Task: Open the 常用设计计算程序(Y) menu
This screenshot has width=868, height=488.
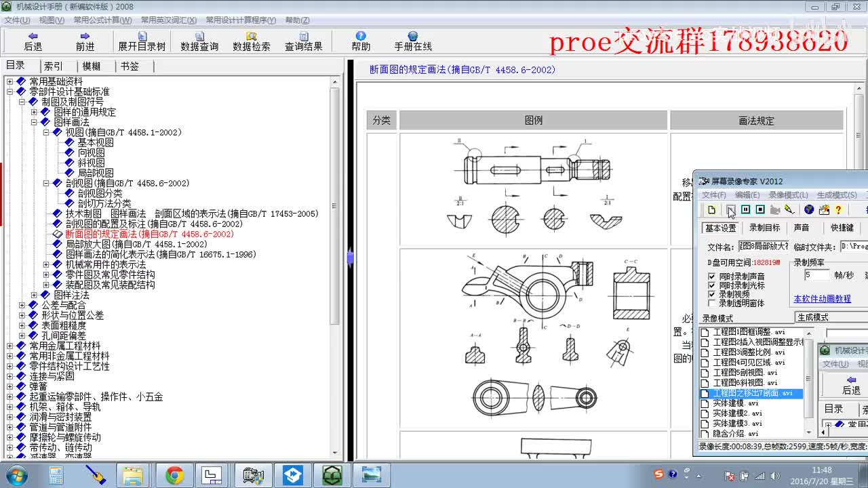Action: 241,20
